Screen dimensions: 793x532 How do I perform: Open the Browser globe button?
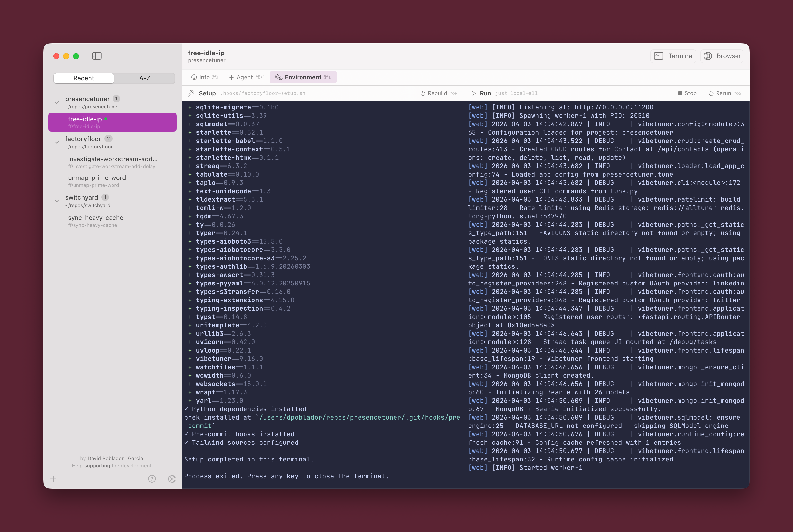tap(722, 56)
